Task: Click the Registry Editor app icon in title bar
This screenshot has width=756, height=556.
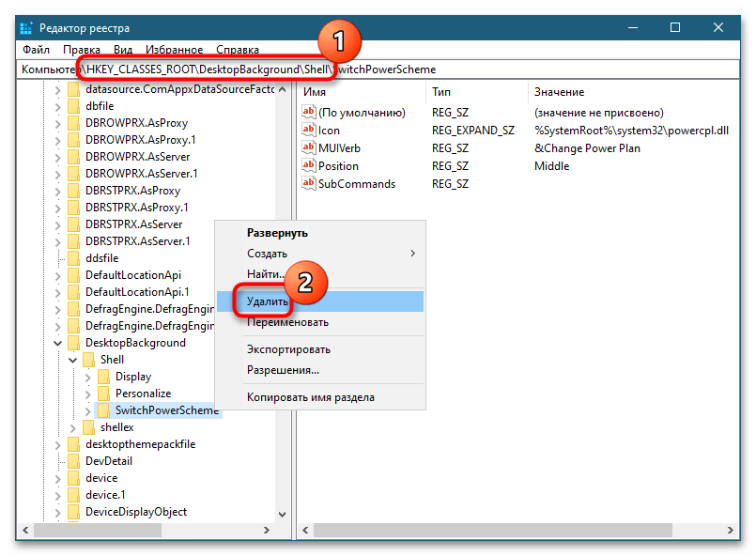Action: pyautogui.click(x=27, y=27)
